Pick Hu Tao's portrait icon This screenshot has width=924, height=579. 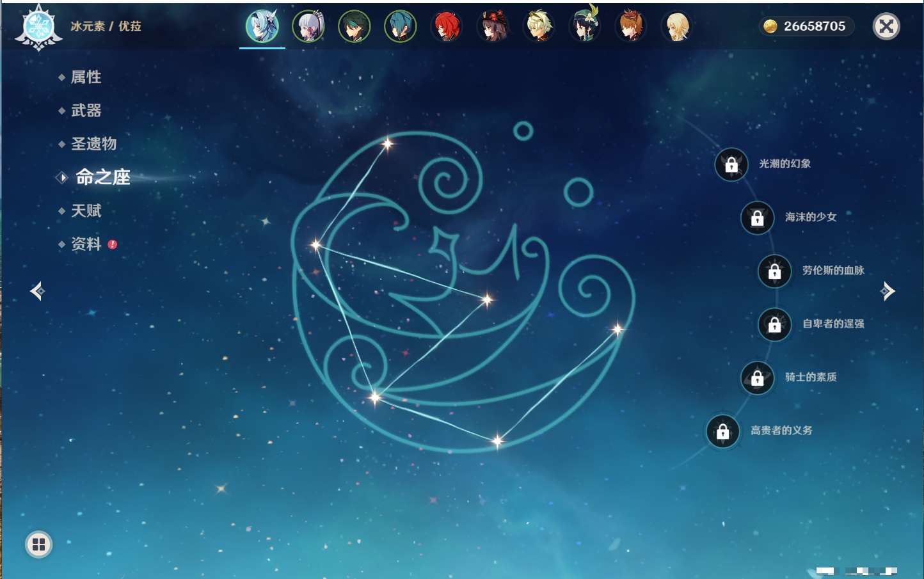pyautogui.click(x=493, y=27)
